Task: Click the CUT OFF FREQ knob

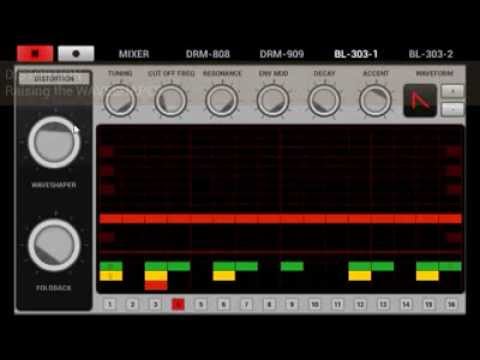Action: 171,100
